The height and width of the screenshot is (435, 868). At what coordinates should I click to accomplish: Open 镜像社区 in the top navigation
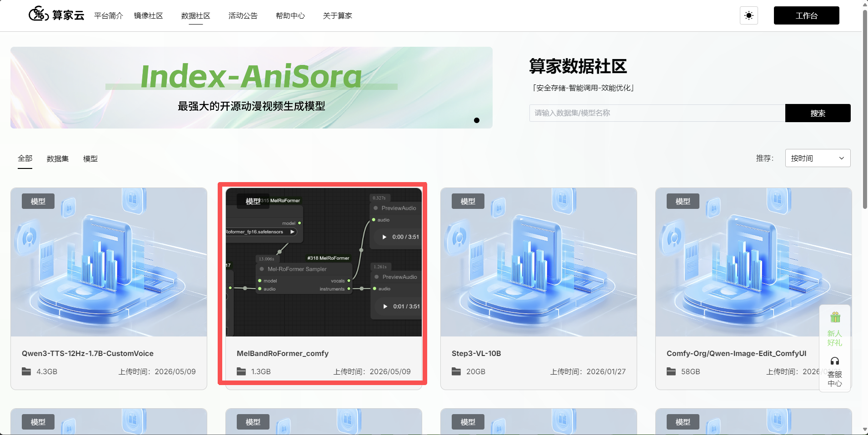149,15
